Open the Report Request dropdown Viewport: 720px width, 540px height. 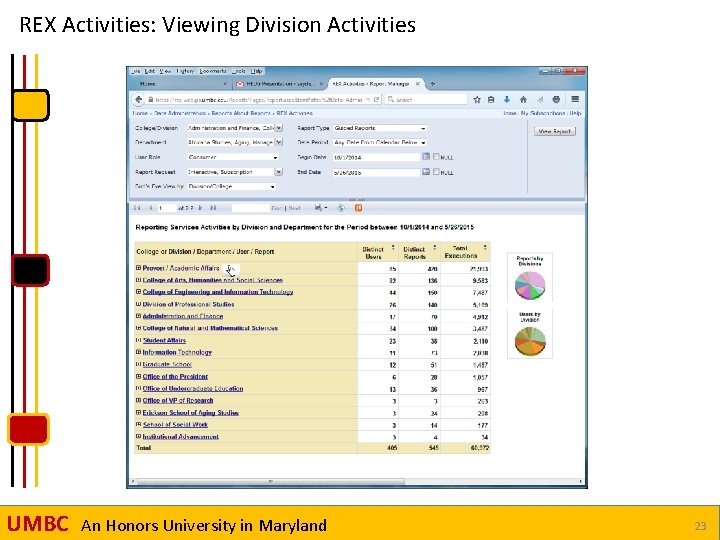click(x=279, y=172)
